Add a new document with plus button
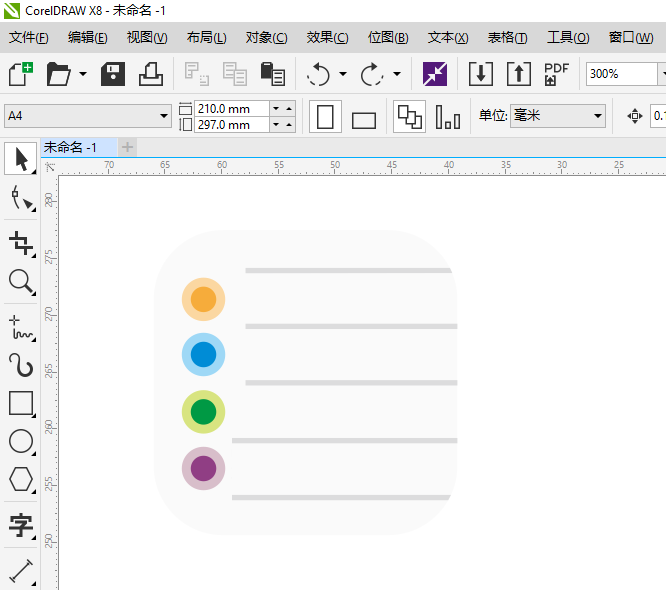The width and height of the screenshot is (666, 590). pos(127,147)
